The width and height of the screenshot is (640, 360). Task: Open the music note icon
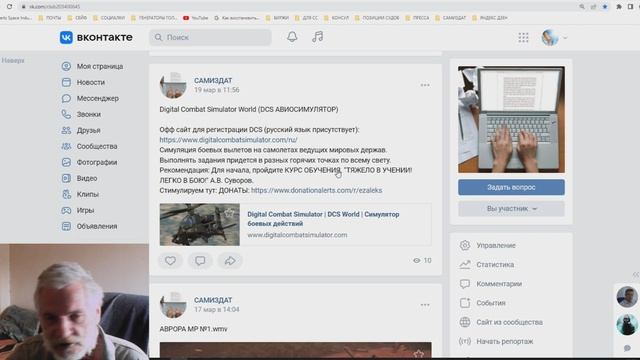click(x=318, y=37)
